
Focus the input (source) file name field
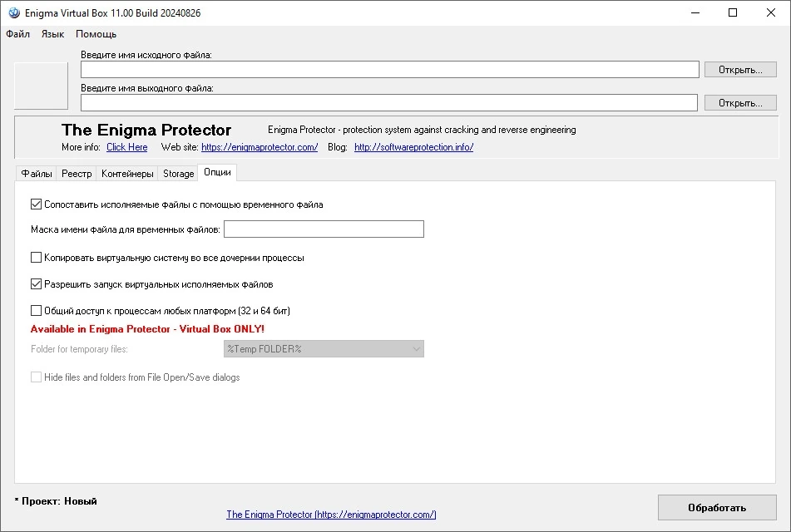point(390,70)
